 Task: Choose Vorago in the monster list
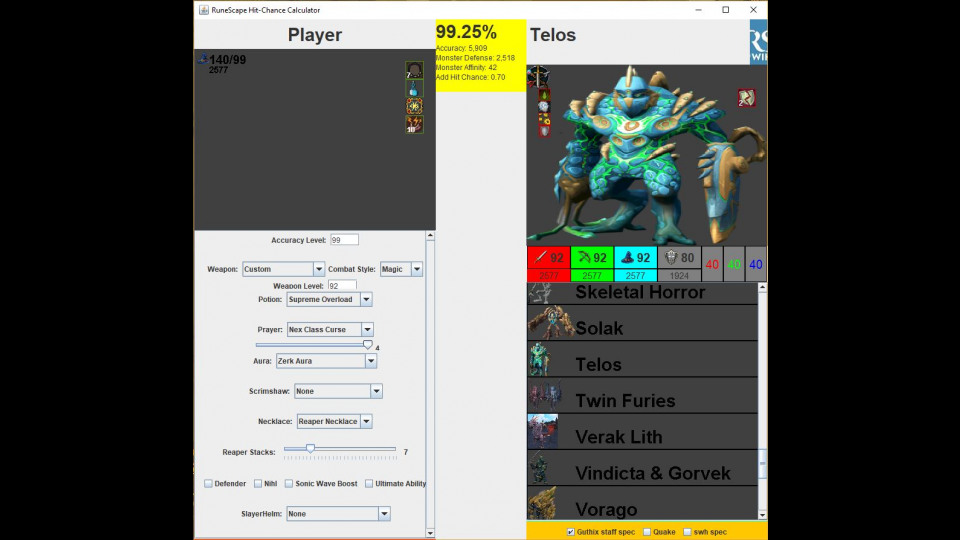click(x=642, y=509)
